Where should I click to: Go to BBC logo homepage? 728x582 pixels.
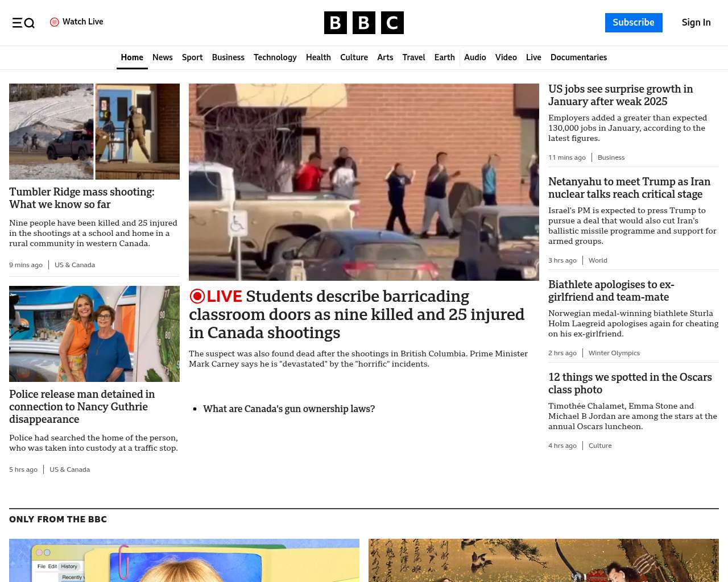(x=364, y=23)
